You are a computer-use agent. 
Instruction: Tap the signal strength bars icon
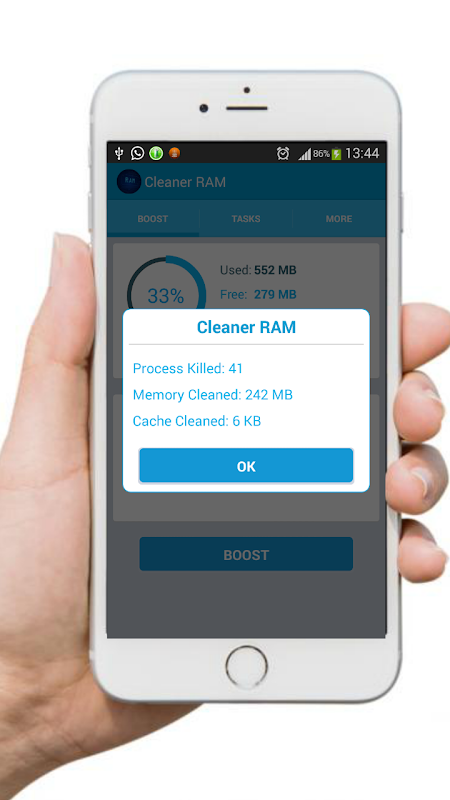(305, 154)
